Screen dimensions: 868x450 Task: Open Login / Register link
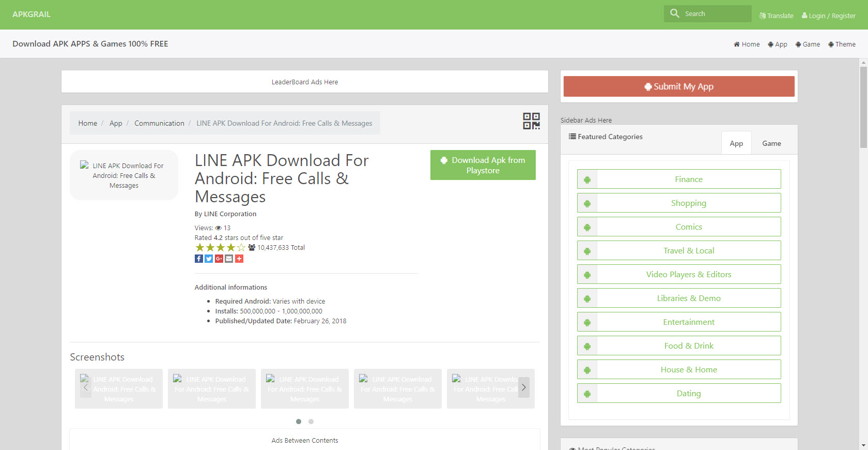829,16
